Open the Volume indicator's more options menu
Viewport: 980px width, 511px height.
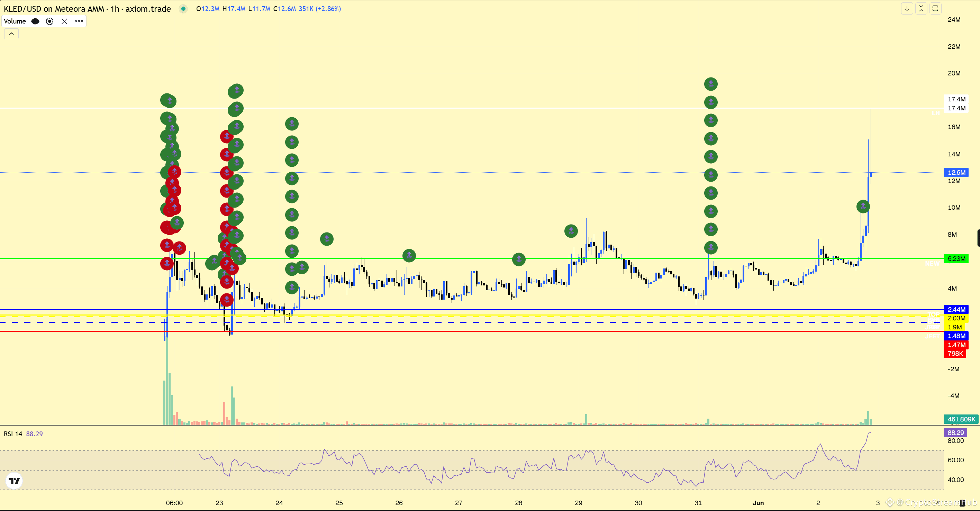tap(79, 21)
